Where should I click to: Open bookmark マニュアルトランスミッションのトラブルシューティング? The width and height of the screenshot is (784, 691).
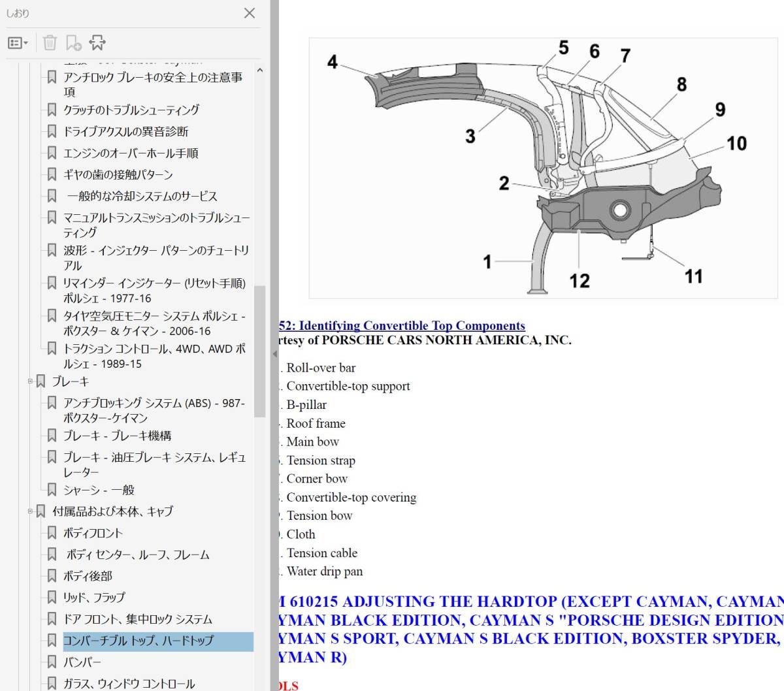point(157,225)
